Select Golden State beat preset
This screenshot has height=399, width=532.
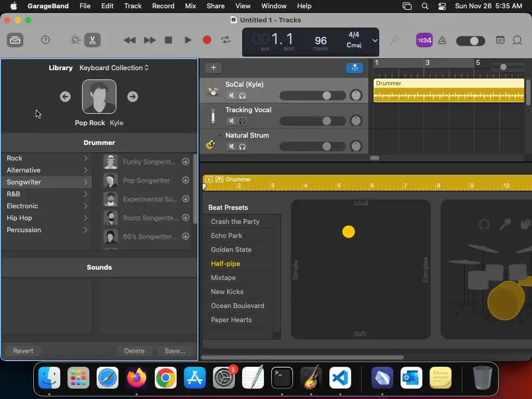[231, 250]
